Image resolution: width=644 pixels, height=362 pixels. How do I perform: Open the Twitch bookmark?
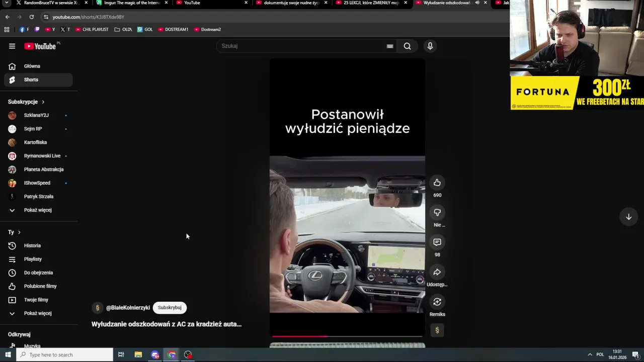click(37, 30)
